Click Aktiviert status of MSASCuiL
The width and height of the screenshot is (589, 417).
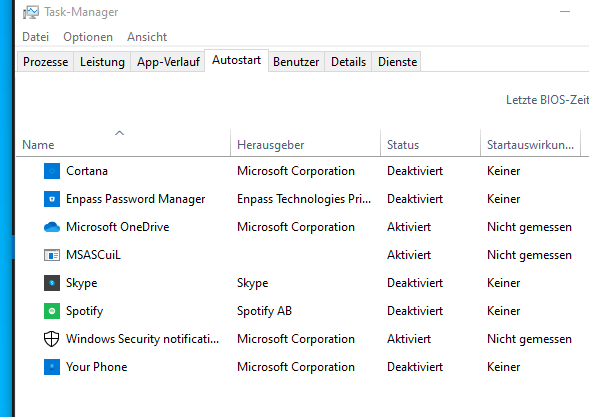pyautogui.click(x=409, y=255)
